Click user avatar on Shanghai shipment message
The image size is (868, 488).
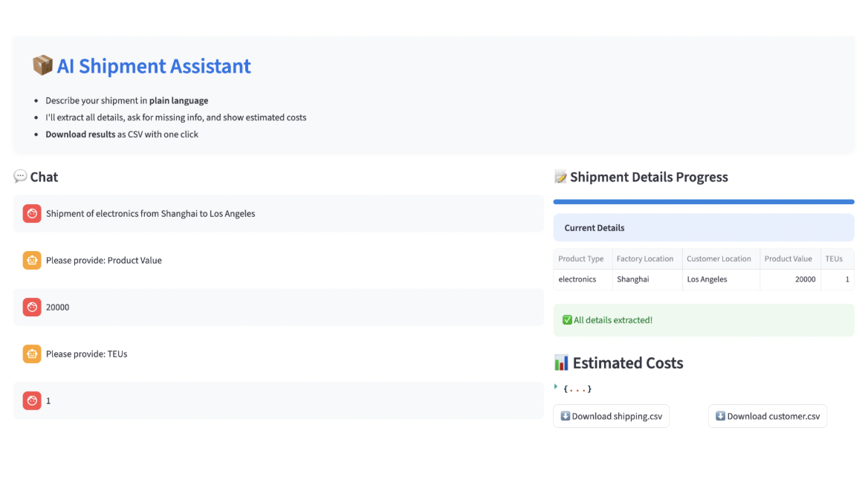coord(32,214)
